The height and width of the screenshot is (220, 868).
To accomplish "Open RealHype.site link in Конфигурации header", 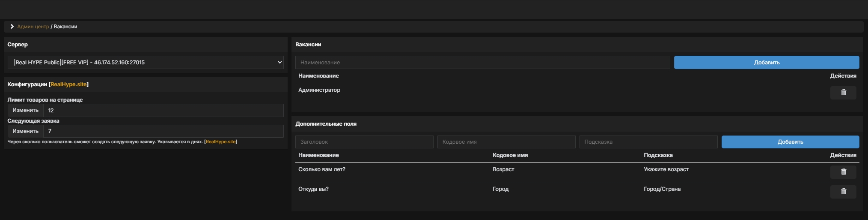I will click(x=68, y=84).
